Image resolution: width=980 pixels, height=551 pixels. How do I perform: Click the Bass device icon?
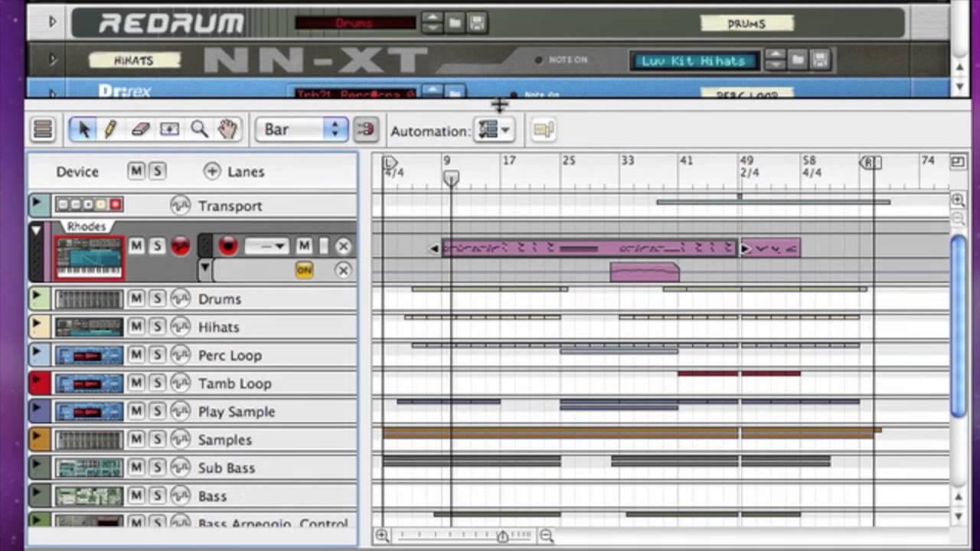[x=88, y=496]
